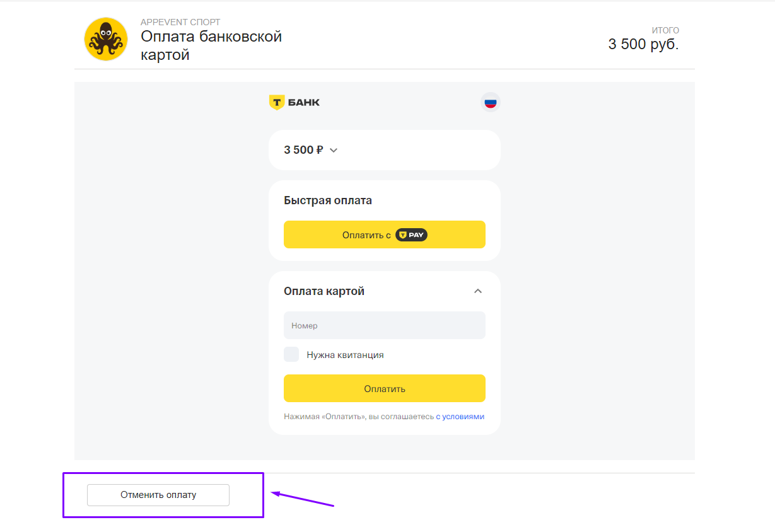This screenshot has height=532, width=775.
Task: Focus the Номер card number field
Action: pyautogui.click(x=384, y=326)
